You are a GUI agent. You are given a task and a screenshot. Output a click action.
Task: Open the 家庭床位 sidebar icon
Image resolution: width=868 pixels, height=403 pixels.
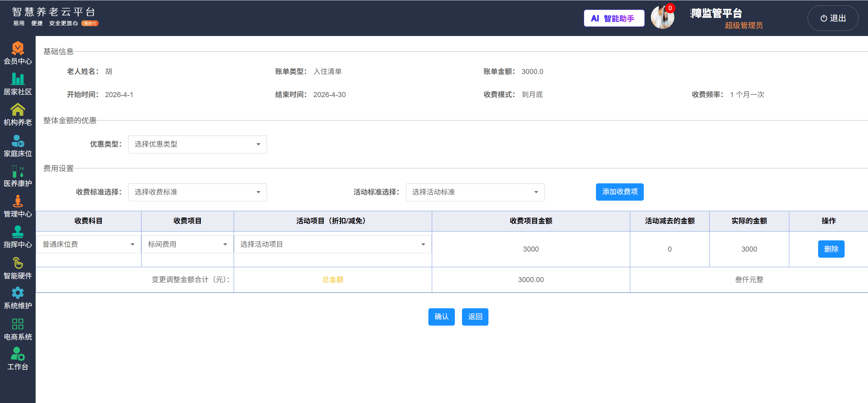tap(18, 141)
